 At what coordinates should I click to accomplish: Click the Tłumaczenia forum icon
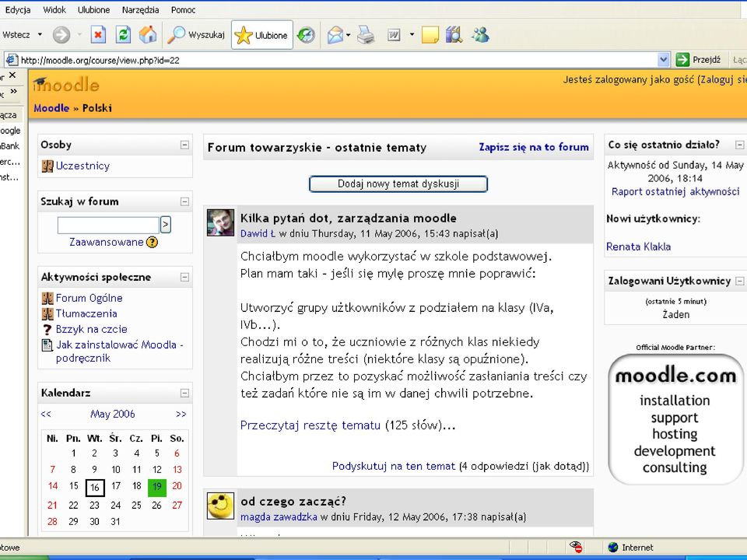click(x=47, y=313)
